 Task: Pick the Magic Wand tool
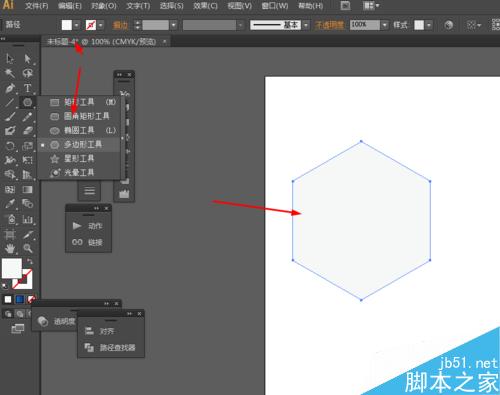click(x=10, y=73)
